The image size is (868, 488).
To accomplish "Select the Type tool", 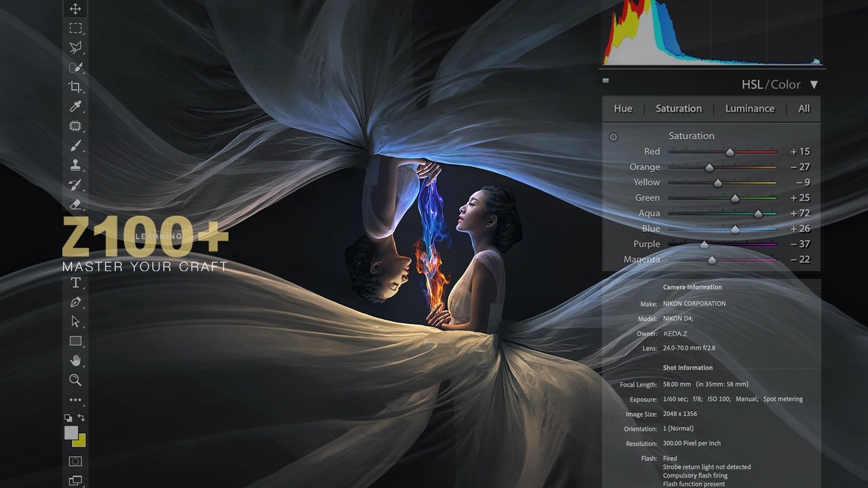I will click(x=75, y=283).
